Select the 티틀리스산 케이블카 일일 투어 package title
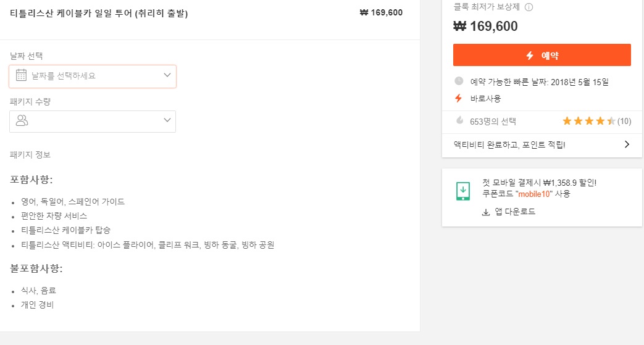The height and width of the screenshot is (345, 644). [x=99, y=14]
